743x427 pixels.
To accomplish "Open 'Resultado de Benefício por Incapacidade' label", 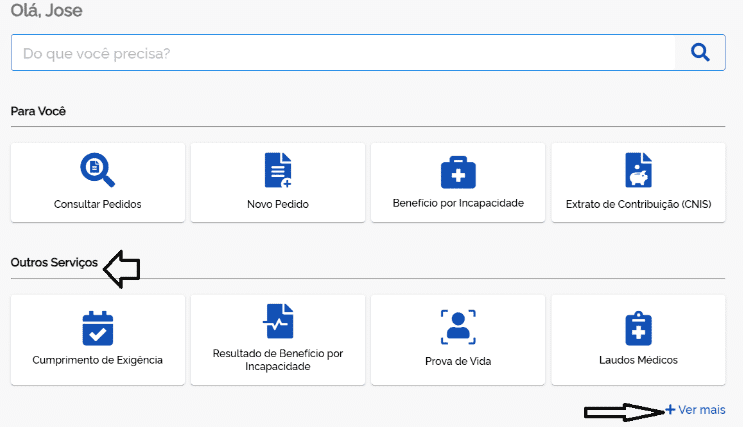I will click(x=278, y=360).
